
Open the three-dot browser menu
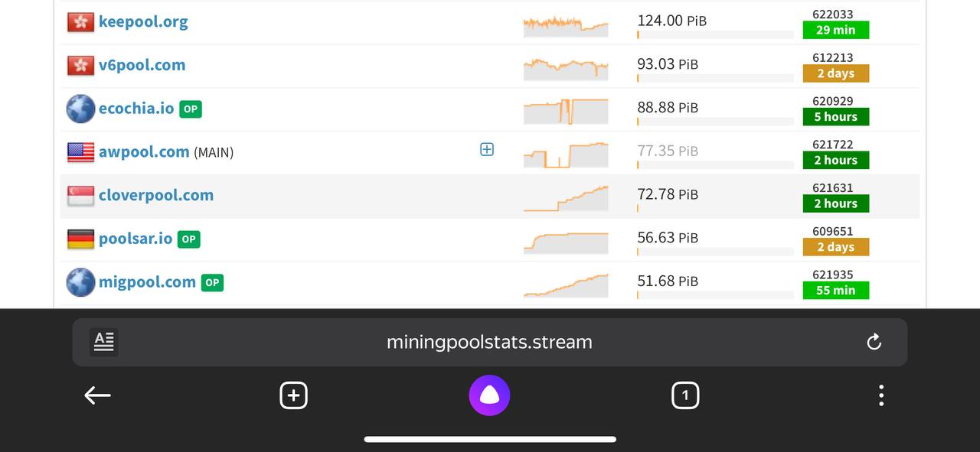point(881,395)
